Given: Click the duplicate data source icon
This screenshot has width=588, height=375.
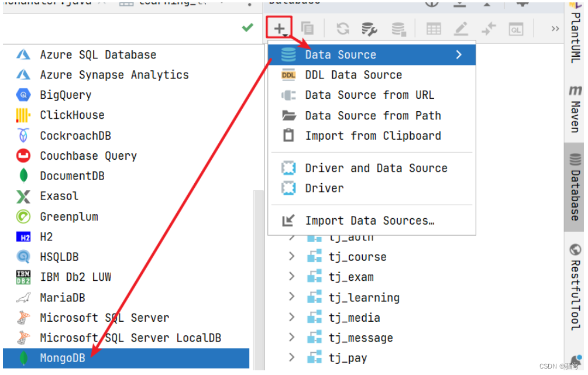Looking at the screenshot, I should (x=308, y=29).
